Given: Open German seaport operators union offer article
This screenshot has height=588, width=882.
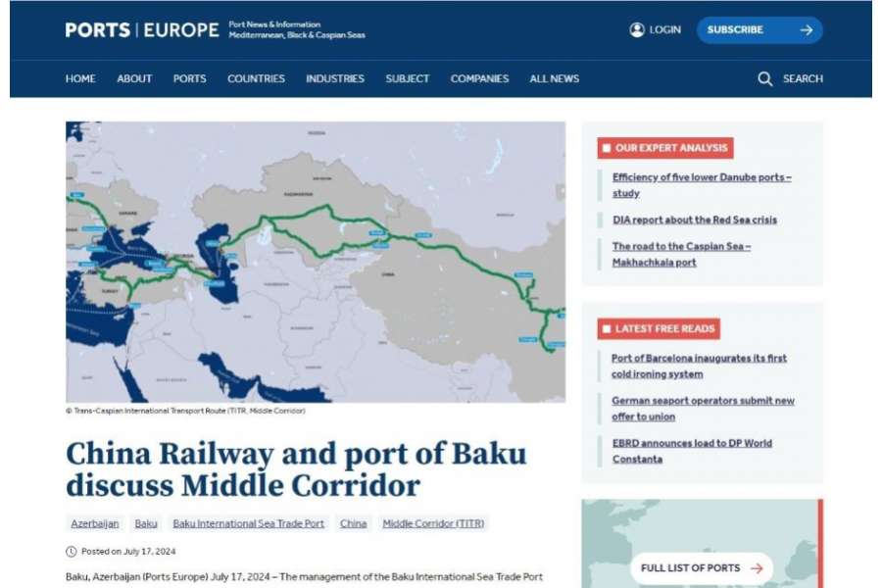Looking at the screenshot, I should coord(703,409).
